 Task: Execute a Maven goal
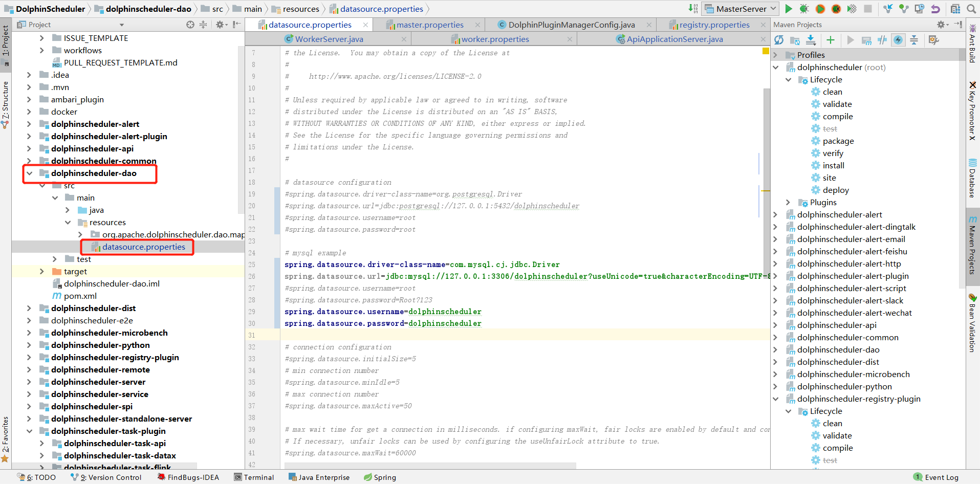point(866,40)
